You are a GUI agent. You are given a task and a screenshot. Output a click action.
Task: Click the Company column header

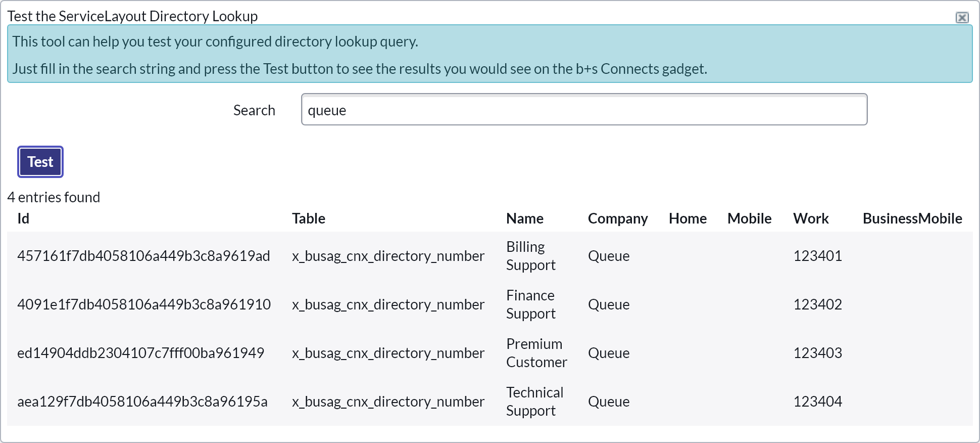(618, 218)
